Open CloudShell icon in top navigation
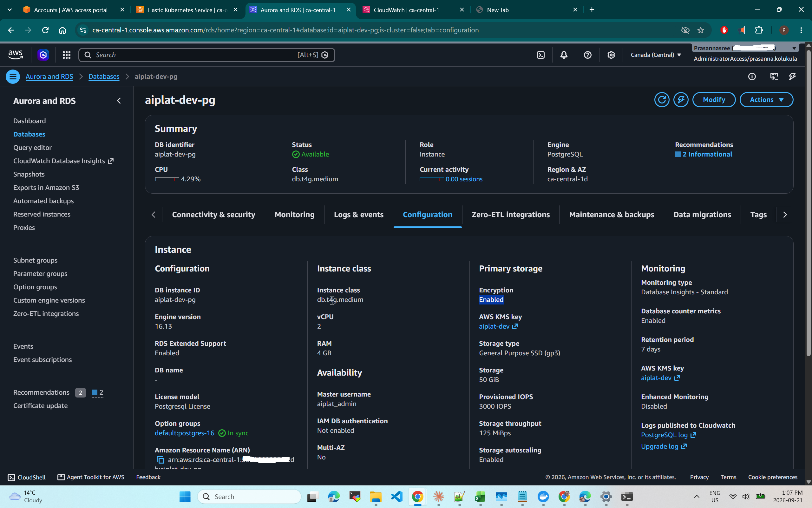The image size is (812, 508). pyautogui.click(x=540, y=55)
